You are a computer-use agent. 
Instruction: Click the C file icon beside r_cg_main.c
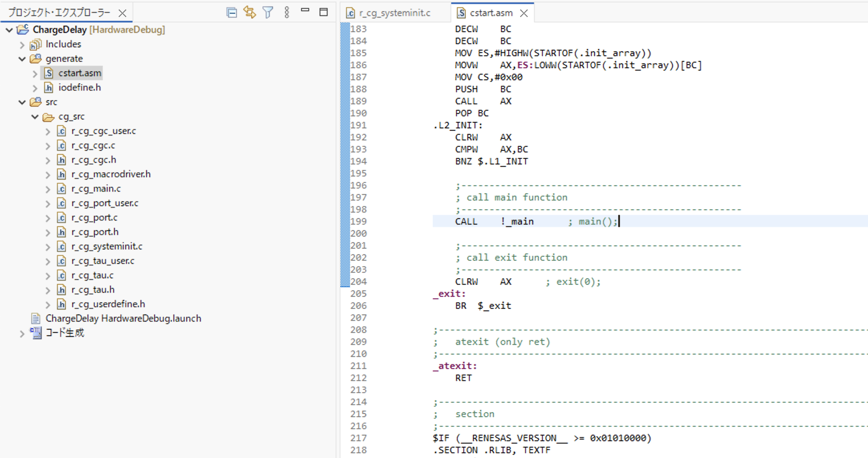click(61, 188)
